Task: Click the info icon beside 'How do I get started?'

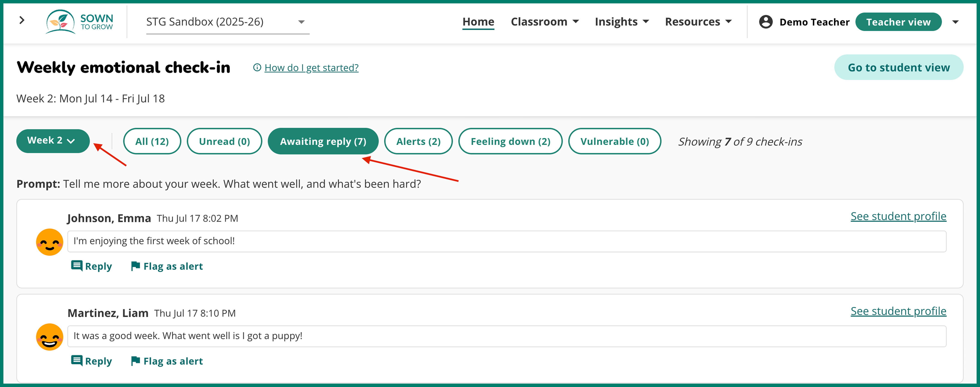Action: [257, 68]
